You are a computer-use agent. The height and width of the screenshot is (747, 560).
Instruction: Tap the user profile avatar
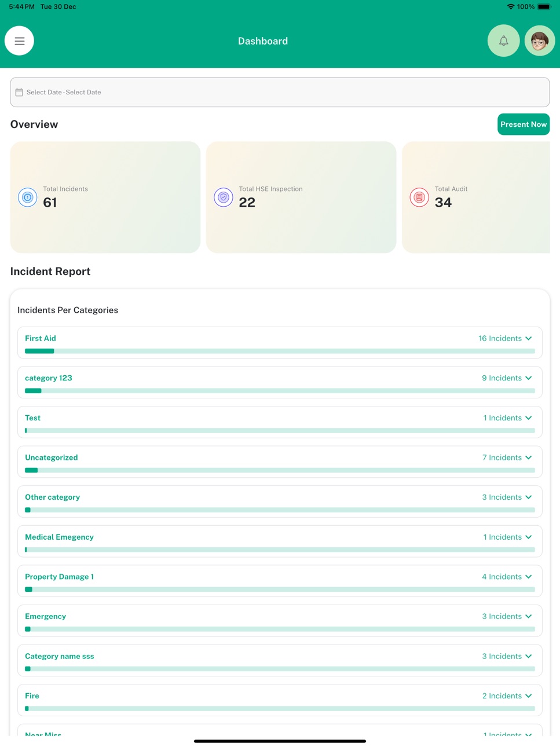click(x=539, y=41)
